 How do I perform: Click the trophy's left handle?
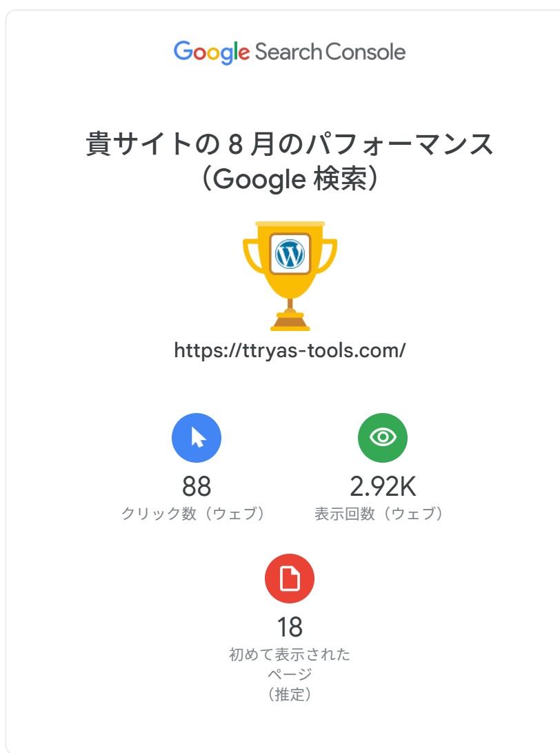252,255
